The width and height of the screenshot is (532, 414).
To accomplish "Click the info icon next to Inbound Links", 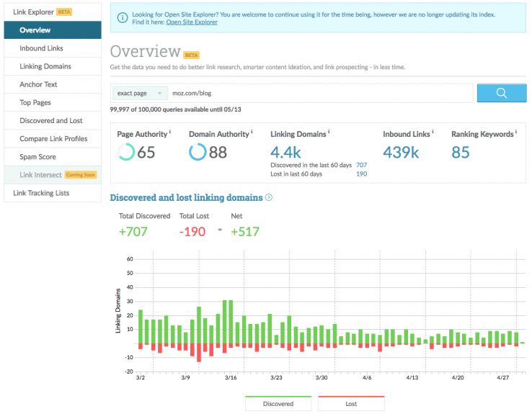I will [433, 132].
